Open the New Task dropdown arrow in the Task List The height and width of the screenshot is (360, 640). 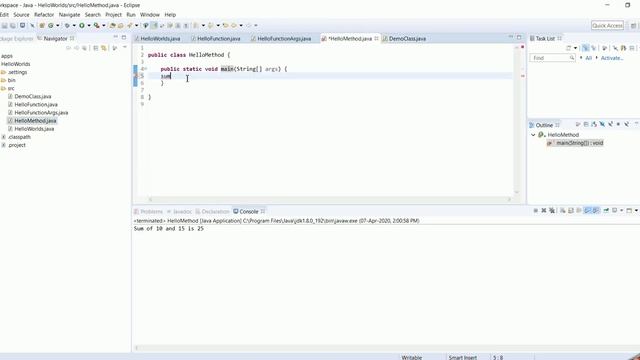pyautogui.click(x=576, y=48)
